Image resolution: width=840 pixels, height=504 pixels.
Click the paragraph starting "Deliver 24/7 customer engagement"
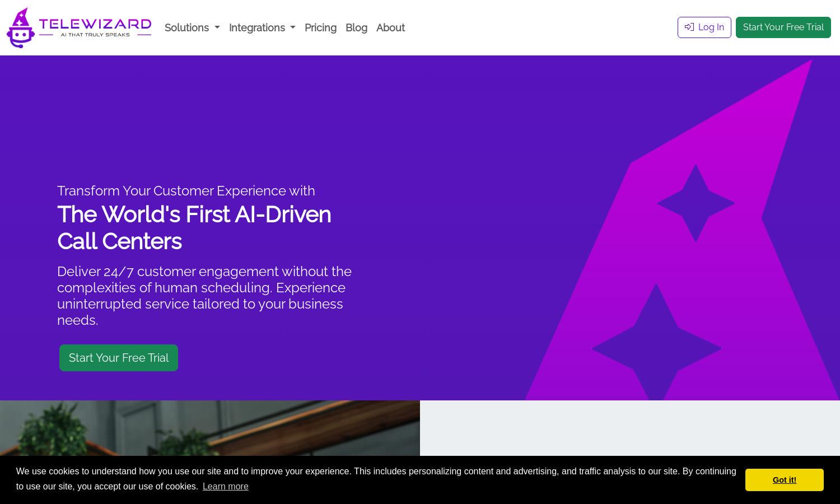click(204, 295)
